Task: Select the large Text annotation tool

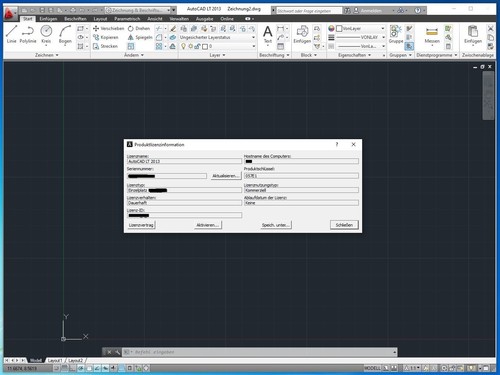Action: [268, 34]
